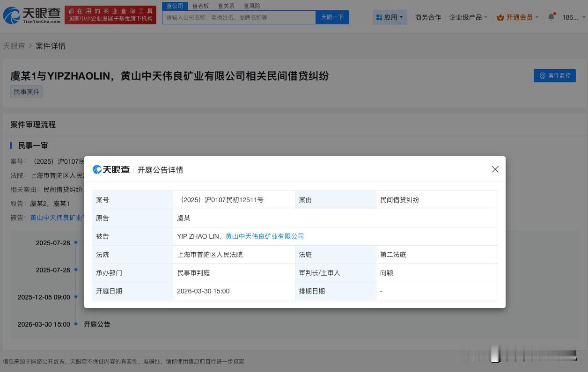Click the company search input field

[x=239, y=17]
